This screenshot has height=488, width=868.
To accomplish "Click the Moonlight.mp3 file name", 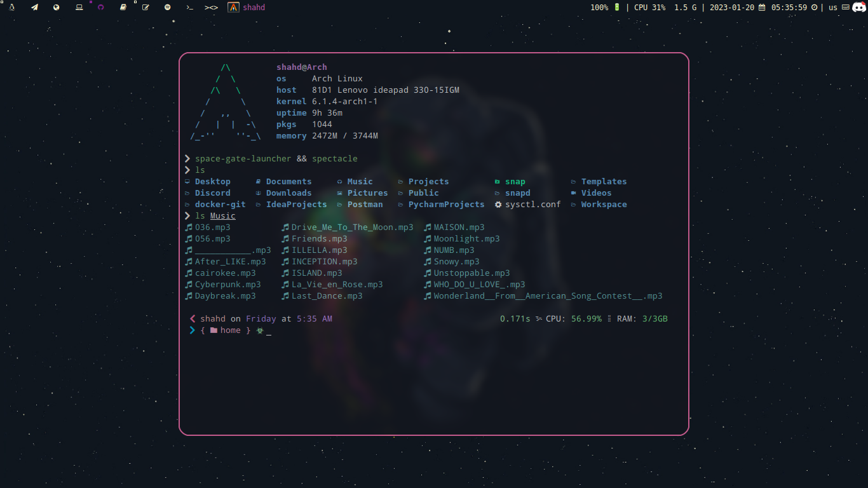I will pos(467,239).
